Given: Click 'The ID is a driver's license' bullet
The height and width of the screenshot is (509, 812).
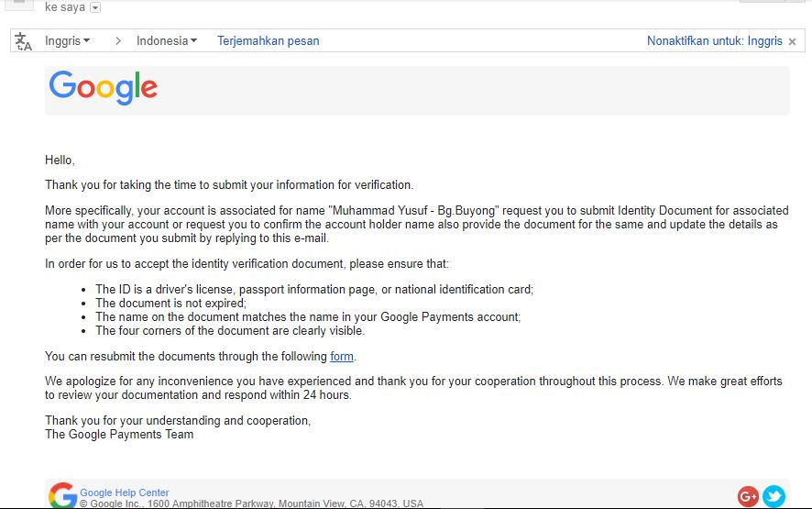Looking at the screenshot, I should click(314, 289).
